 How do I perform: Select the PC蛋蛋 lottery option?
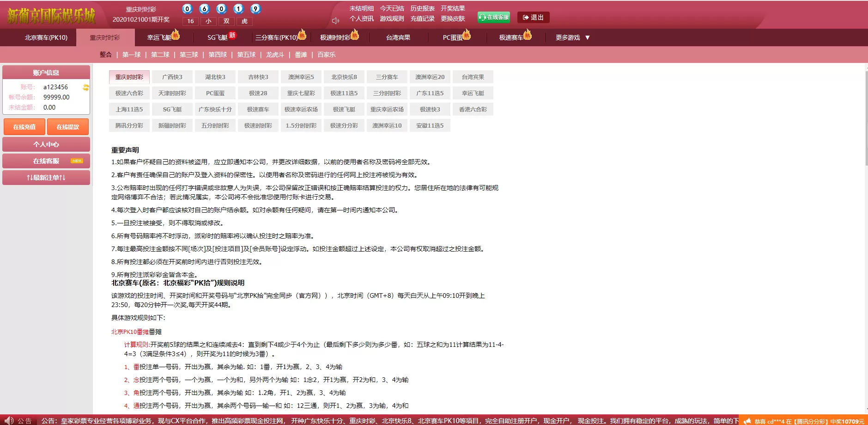pyautogui.click(x=215, y=92)
